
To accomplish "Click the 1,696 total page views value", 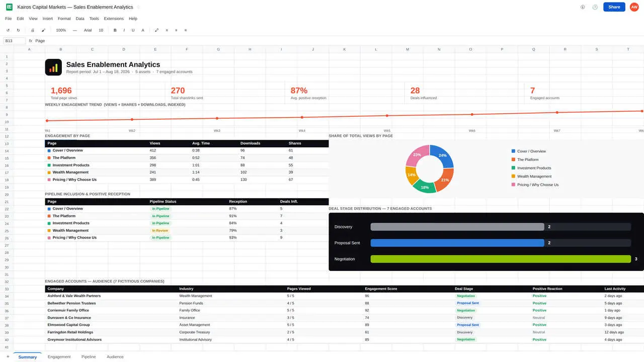I will 61,90.
